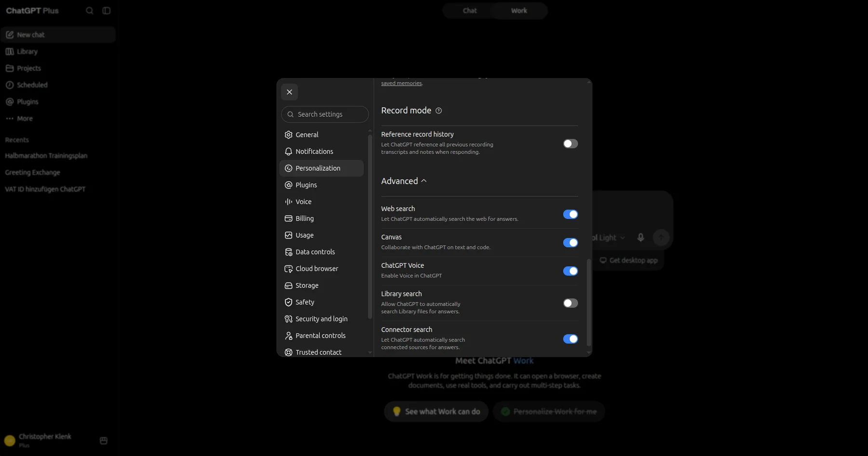Click Personalize Work for me button
868x456 pixels.
[x=549, y=412]
